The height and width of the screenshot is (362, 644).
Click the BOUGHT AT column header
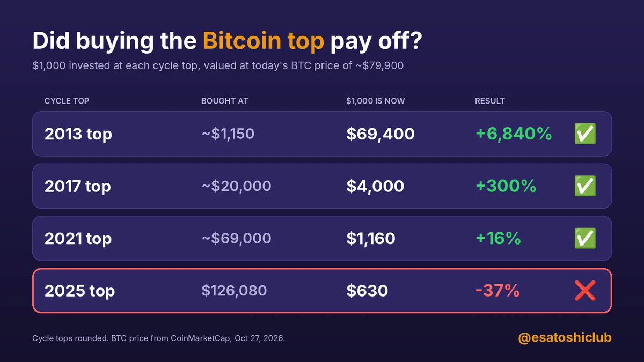(x=224, y=101)
